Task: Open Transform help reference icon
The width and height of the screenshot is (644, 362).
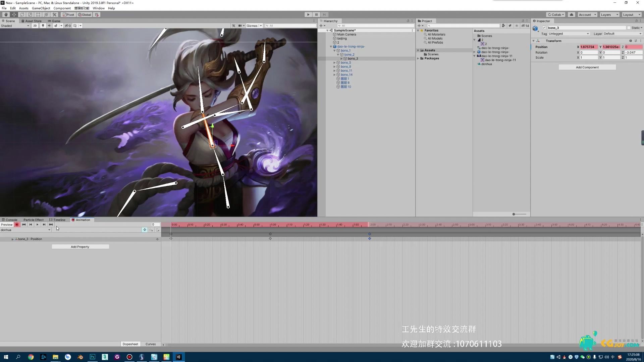Action: (x=630, y=41)
